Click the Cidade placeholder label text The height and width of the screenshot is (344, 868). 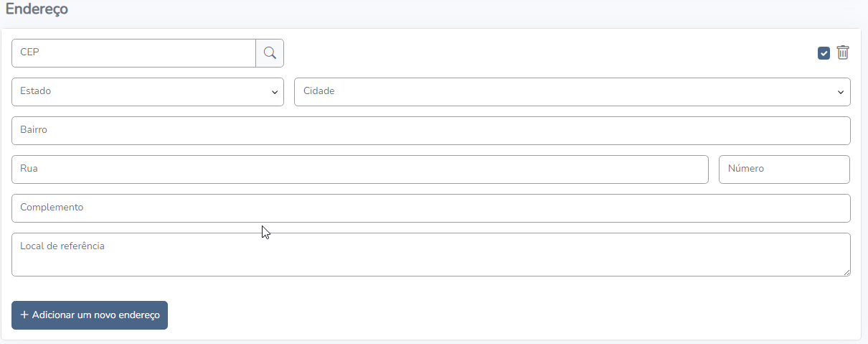pyautogui.click(x=319, y=92)
